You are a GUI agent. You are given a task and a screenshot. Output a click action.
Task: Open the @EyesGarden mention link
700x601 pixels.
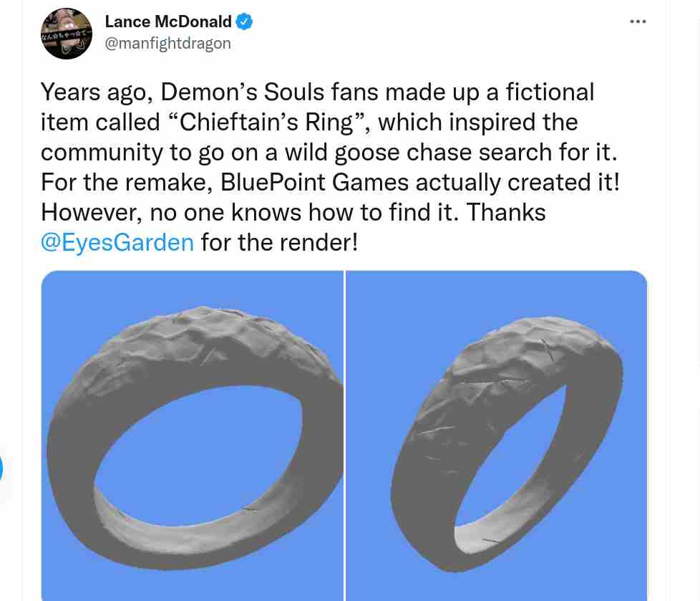tap(117, 242)
